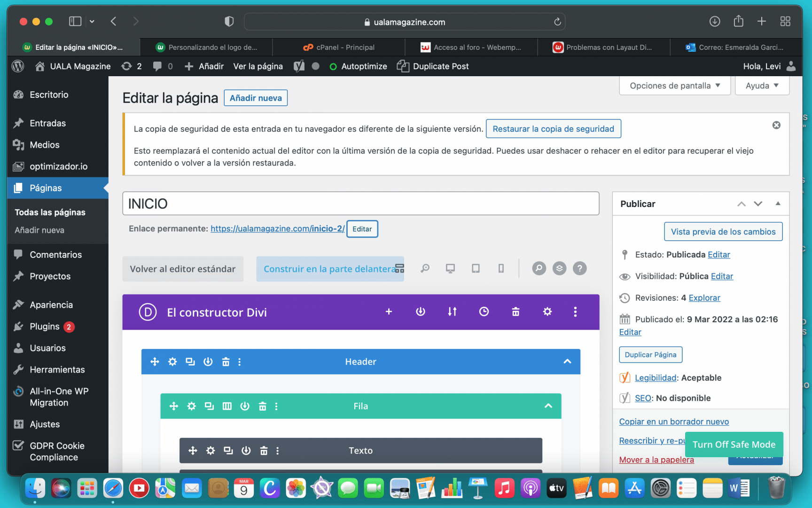Delete the Fila row trash icon
The image size is (812, 508).
coord(263,406)
